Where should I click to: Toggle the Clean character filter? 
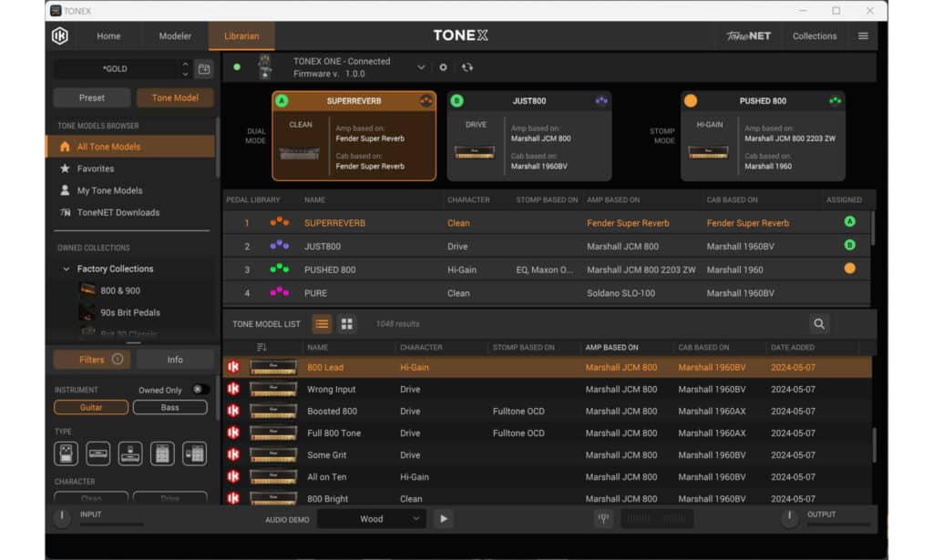[x=91, y=498]
